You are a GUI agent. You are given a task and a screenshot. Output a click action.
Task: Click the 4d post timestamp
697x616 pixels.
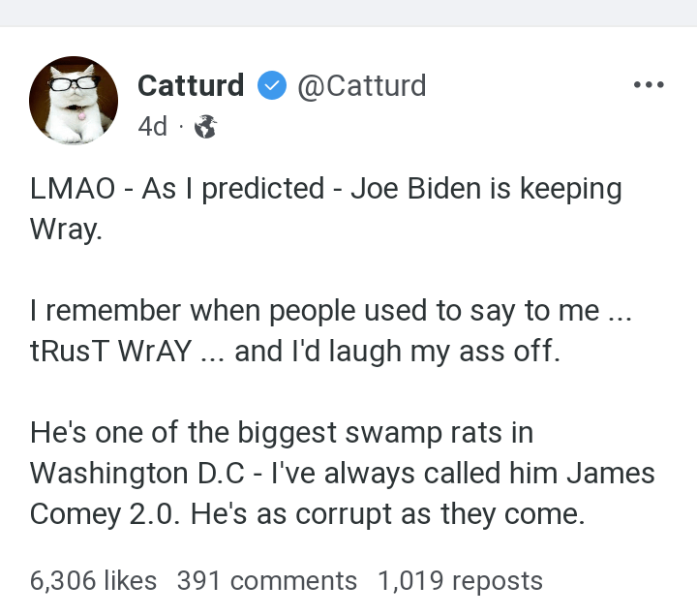[x=152, y=127]
